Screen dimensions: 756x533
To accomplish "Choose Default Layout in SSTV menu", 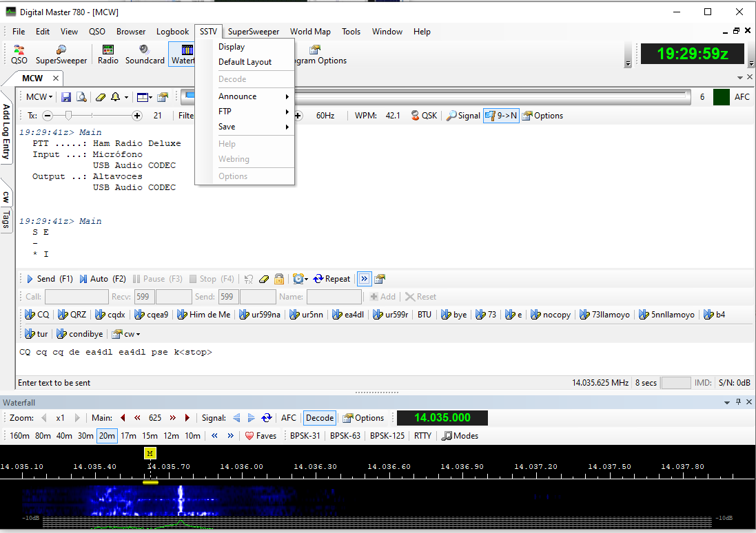I will 254,62.
